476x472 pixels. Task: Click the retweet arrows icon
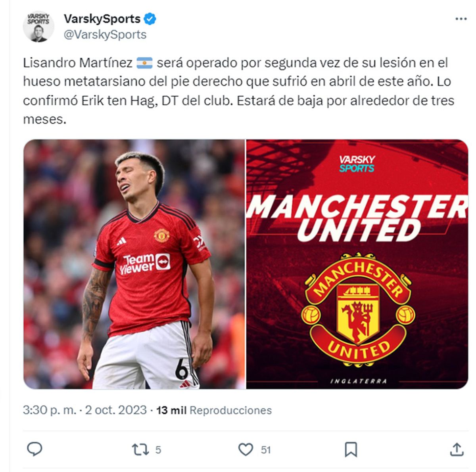140,450
